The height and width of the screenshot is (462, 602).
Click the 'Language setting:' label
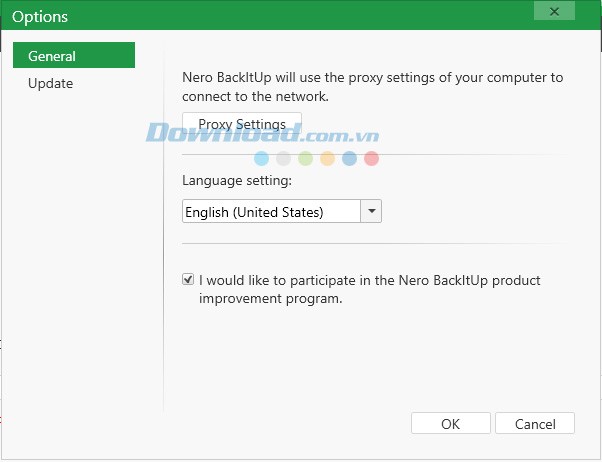(237, 181)
